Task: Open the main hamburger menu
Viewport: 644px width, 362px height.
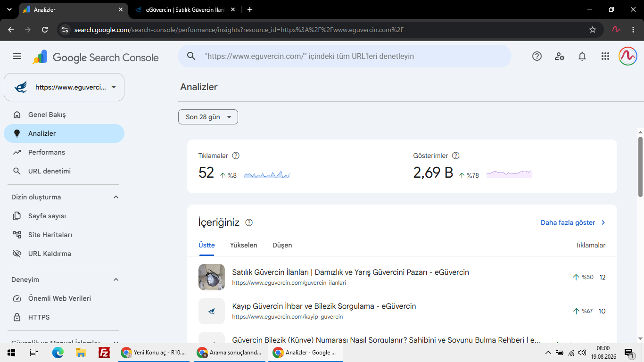Action: coord(17,57)
